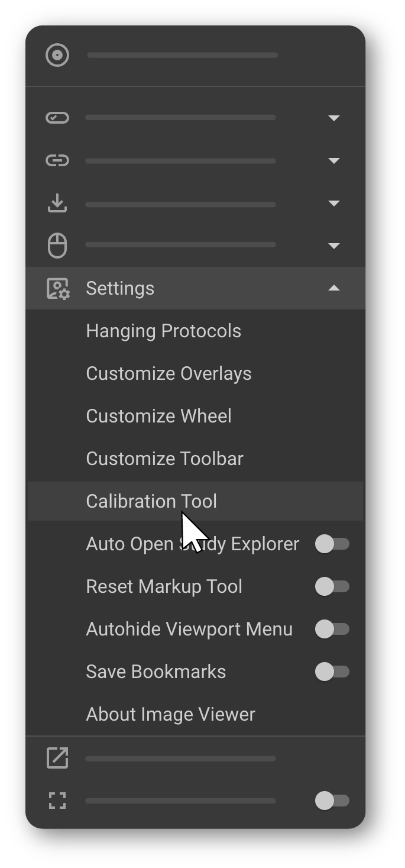Screen dimensions: 405x868
Task: Click the pill-shaped checkmark icon
Action: tap(57, 118)
